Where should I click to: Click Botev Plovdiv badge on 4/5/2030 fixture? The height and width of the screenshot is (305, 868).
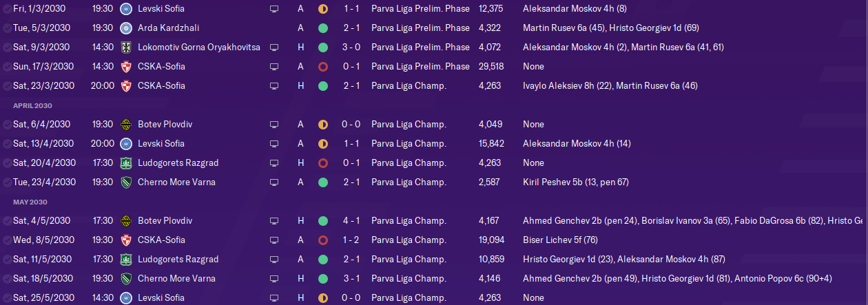pyautogui.click(x=125, y=221)
